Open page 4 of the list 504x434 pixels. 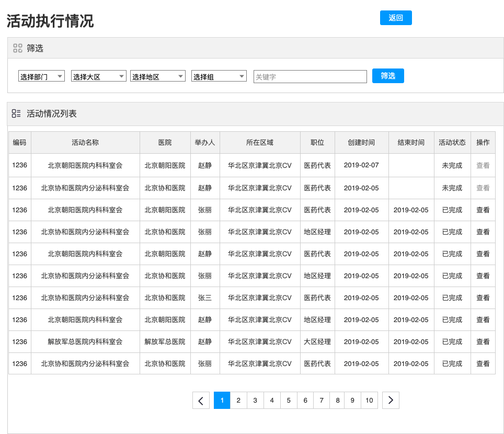click(272, 400)
